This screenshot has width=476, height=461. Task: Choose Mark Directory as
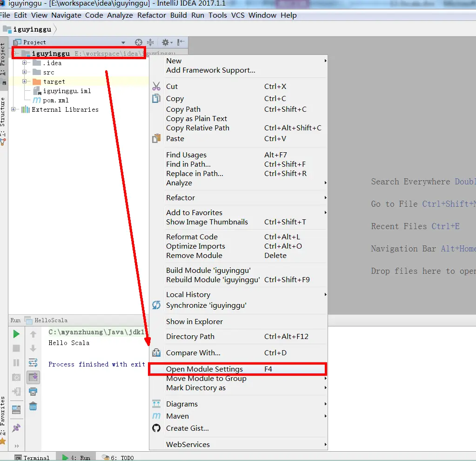(238, 388)
